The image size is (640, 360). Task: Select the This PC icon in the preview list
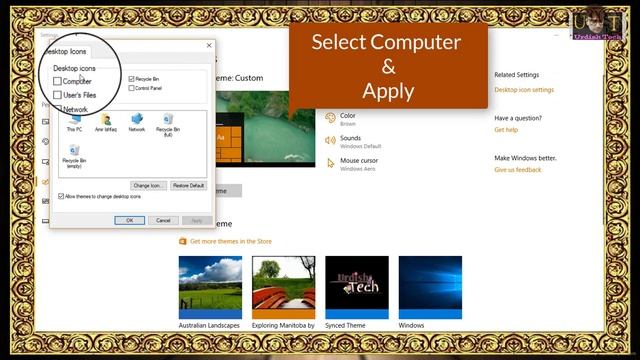tap(74, 122)
